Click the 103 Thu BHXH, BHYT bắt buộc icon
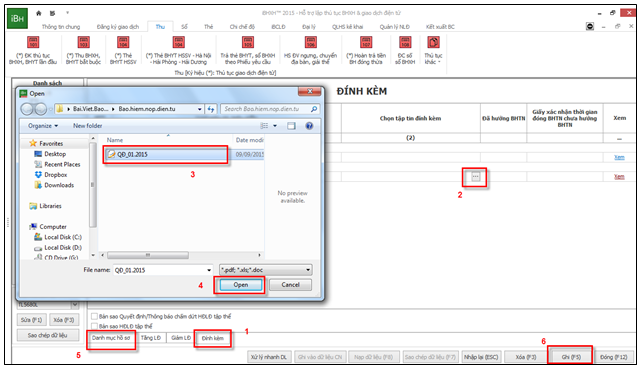 pos(83,43)
